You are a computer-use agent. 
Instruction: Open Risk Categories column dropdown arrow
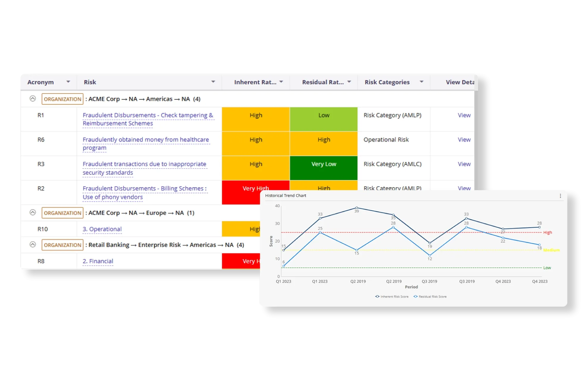pos(422,82)
